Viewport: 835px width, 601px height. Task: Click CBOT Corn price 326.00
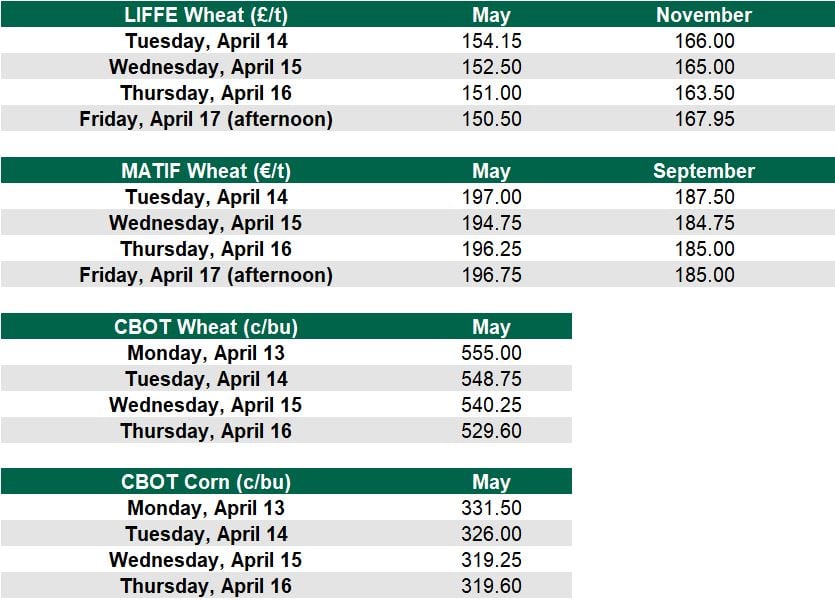tap(491, 534)
